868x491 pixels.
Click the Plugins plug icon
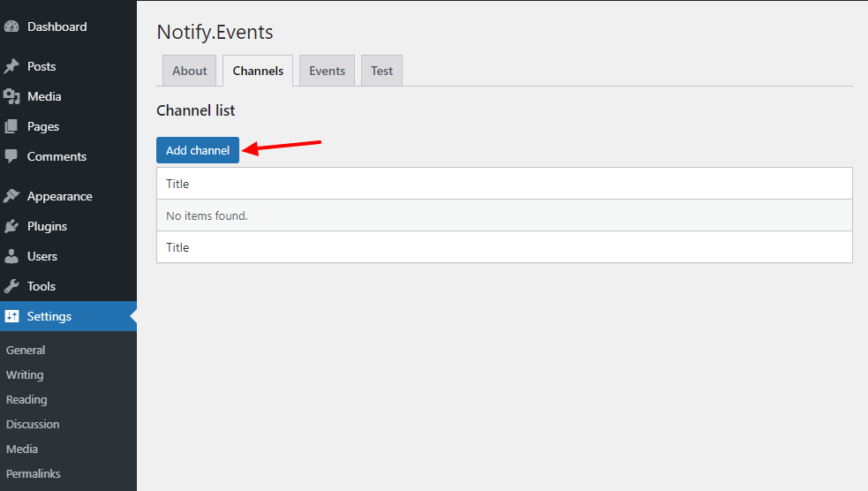(x=11, y=226)
